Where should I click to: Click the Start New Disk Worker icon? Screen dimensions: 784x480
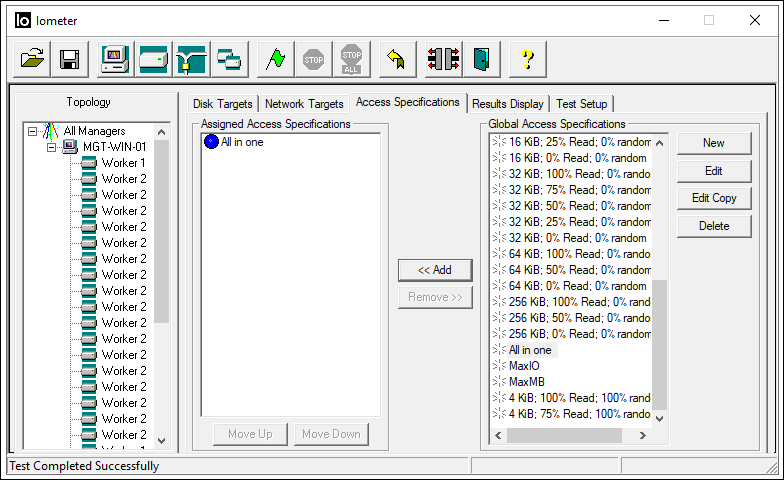153,59
